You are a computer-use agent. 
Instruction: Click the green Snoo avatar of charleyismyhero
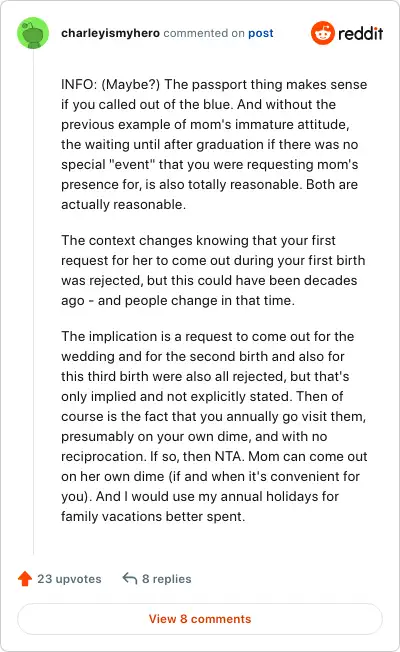33,33
